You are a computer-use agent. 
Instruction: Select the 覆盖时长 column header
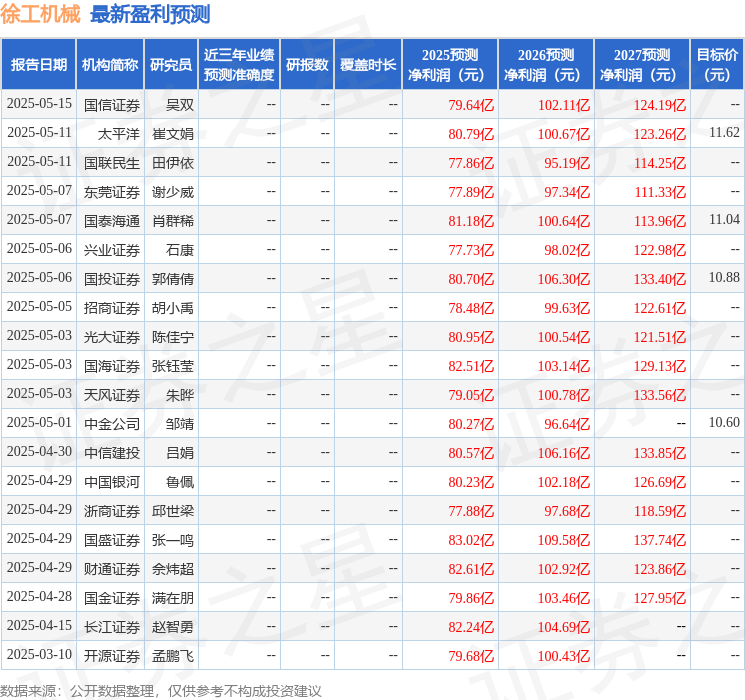[368, 64]
